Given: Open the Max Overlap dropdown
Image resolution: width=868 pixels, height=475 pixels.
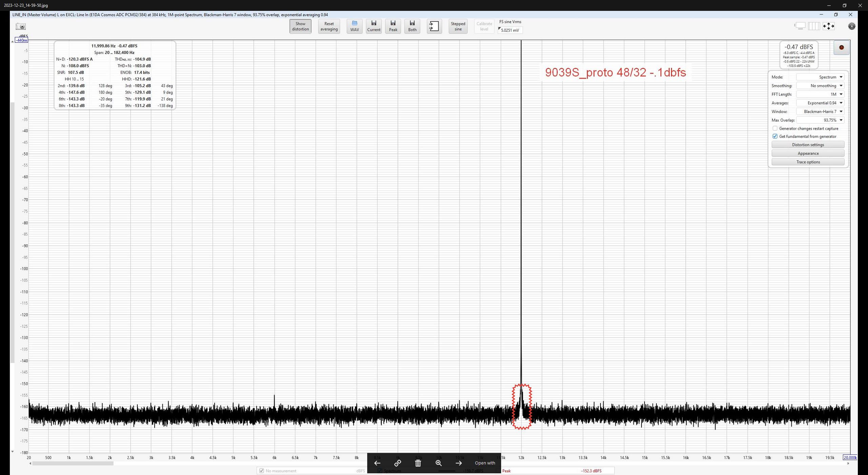Looking at the screenshot, I should (x=820, y=120).
